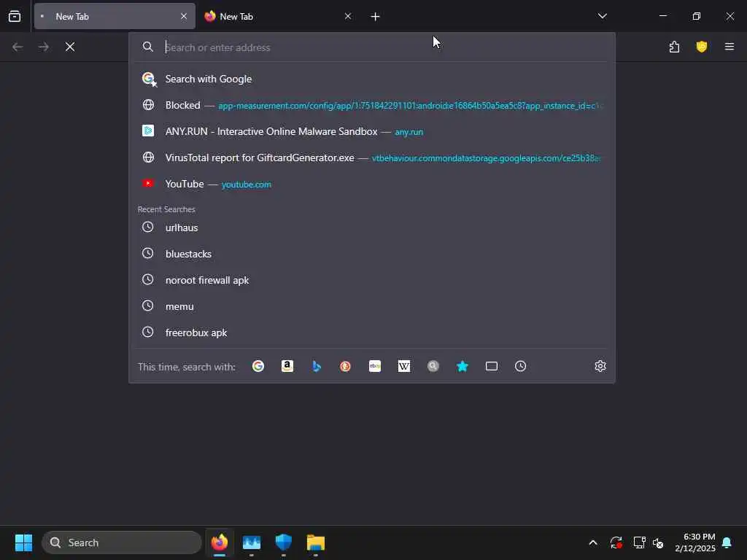Search this time with Amazon icon
The height and width of the screenshot is (560, 747).
287,366
